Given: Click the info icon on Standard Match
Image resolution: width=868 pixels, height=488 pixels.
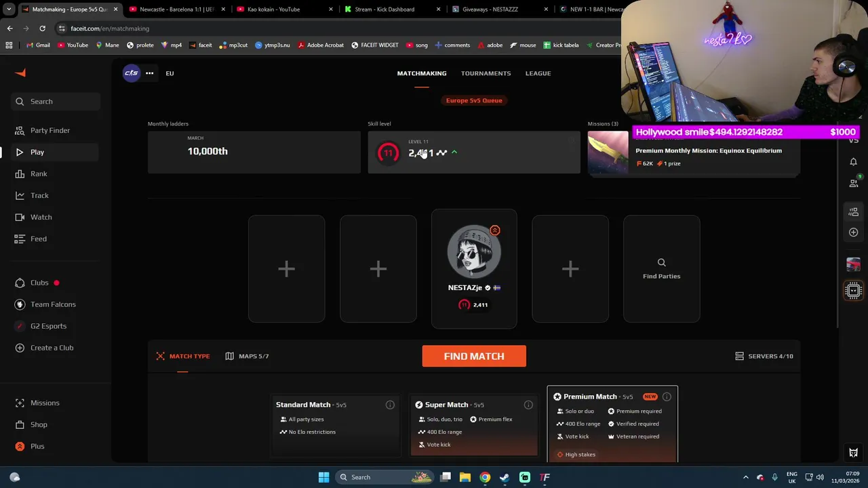Looking at the screenshot, I should click(390, 405).
